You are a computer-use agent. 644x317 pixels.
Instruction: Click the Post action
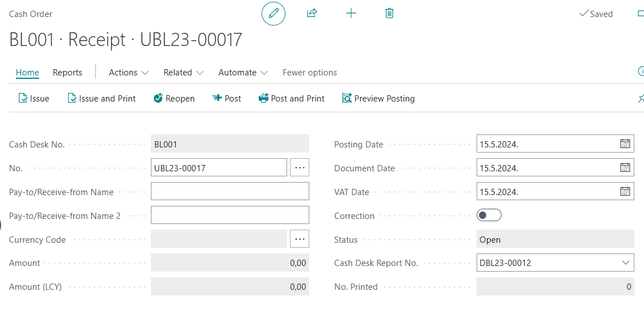tap(227, 99)
